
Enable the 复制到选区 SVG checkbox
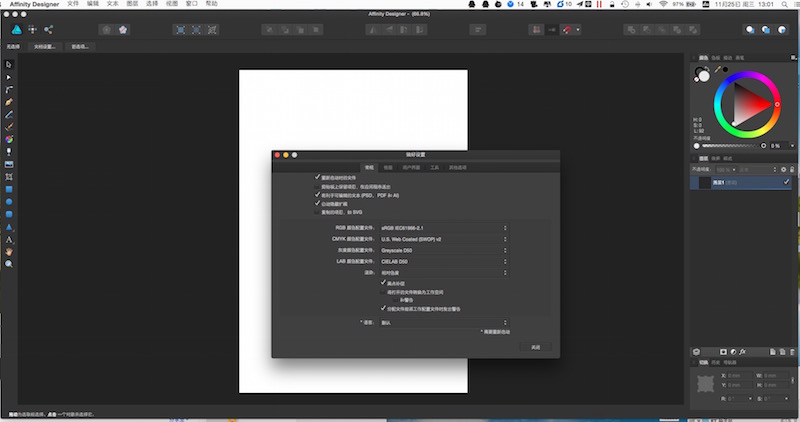pos(317,212)
